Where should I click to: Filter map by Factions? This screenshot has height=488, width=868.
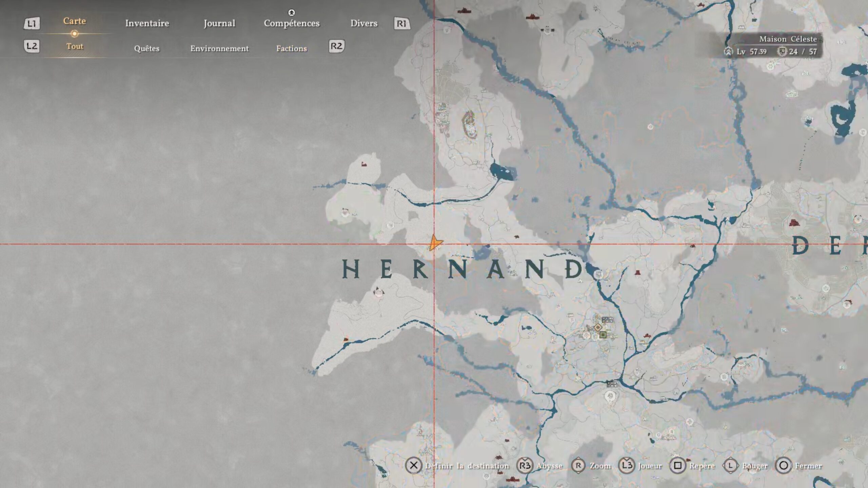(x=291, y=48)
